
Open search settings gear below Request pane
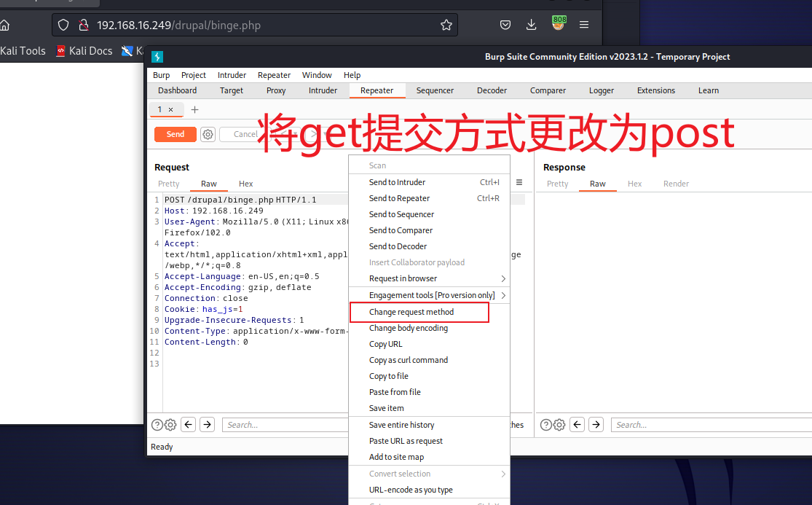pyautogui.click(x=170, y=425)
